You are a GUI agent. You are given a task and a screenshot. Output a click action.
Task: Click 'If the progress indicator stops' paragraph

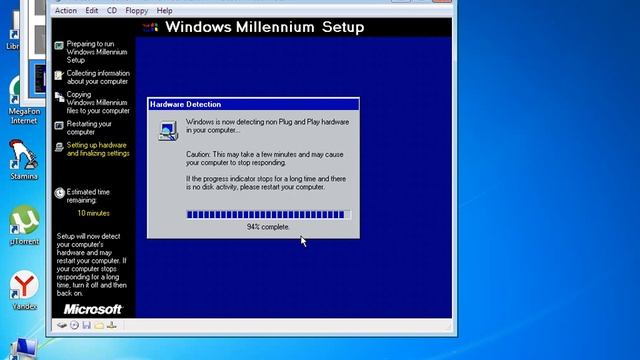click(x=266, y=183)
